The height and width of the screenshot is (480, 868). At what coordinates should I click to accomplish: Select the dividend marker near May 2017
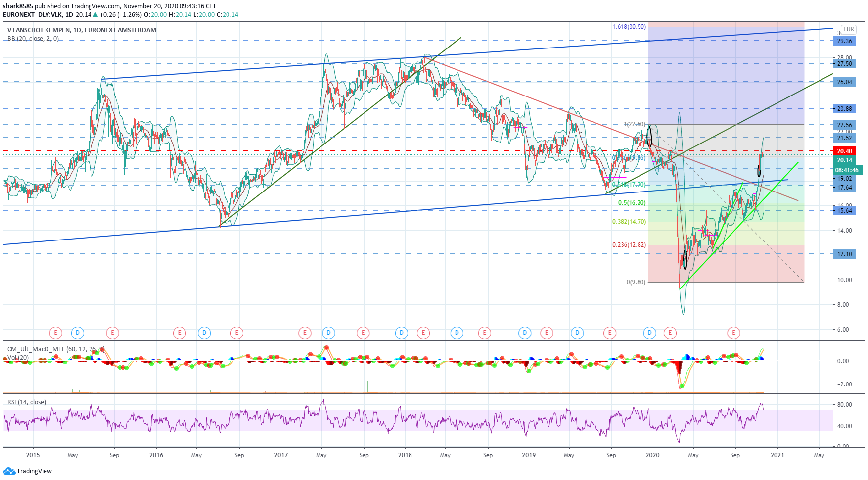(x=328, y=333)
